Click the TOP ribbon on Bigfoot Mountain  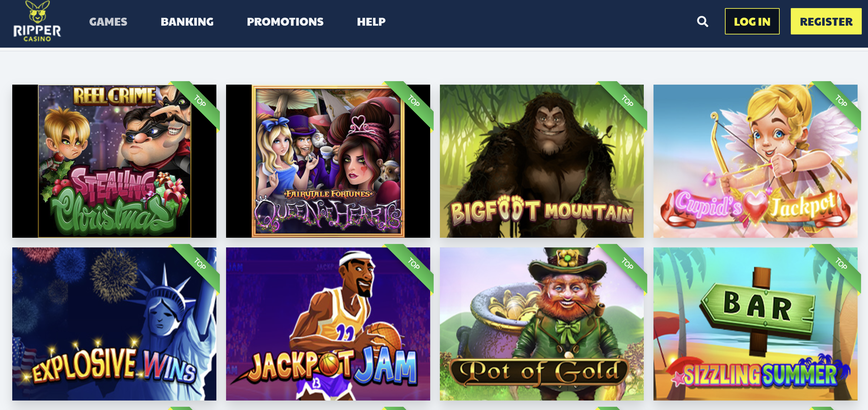tap(627, 101)
